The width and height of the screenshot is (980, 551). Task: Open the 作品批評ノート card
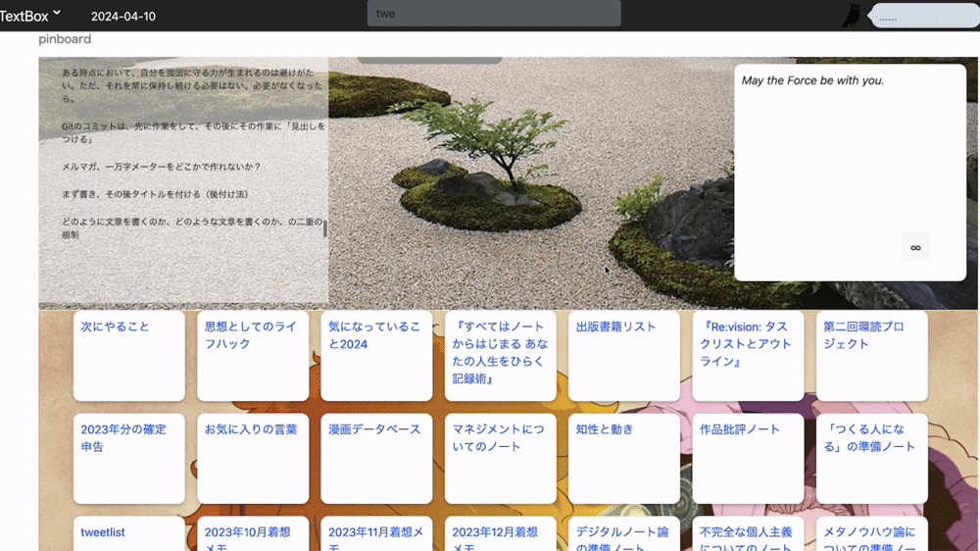tap(748, 459)
